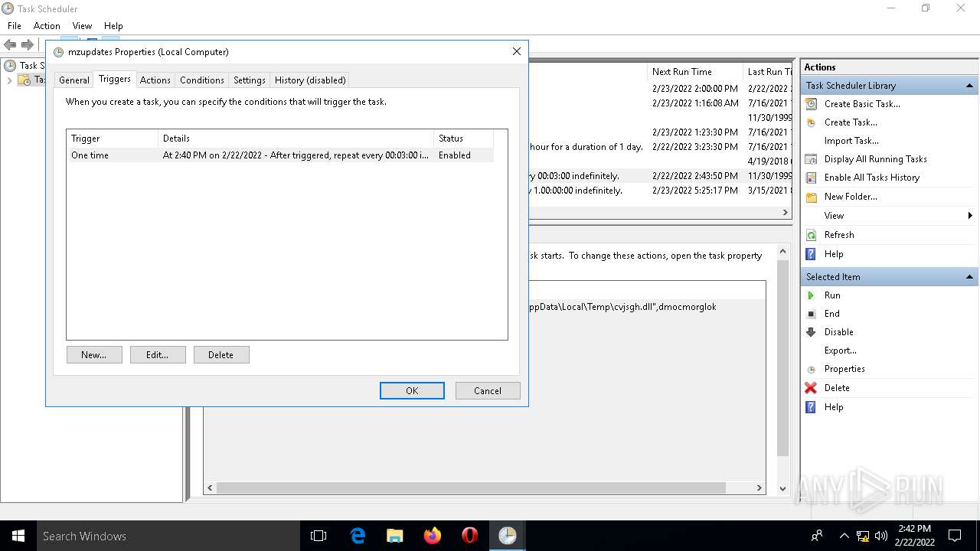Click the red Delete X icon
The height and width of the screenshot is (551, 980).
click(x=811, y=388)
